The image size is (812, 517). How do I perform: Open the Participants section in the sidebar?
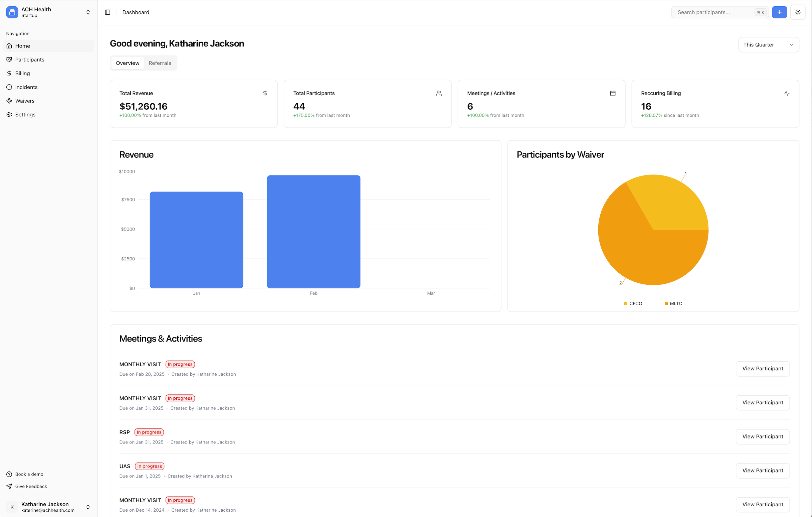30,59
